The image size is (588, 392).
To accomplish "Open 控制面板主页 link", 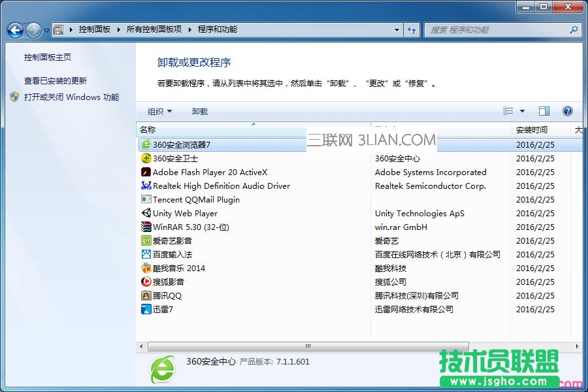I will (x=47, y=57).
